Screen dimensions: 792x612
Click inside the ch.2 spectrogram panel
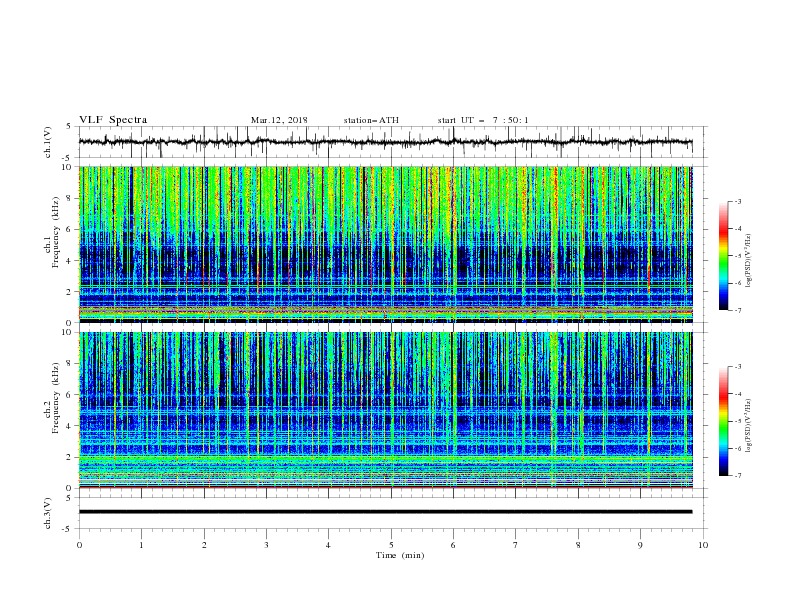[385, 410]
